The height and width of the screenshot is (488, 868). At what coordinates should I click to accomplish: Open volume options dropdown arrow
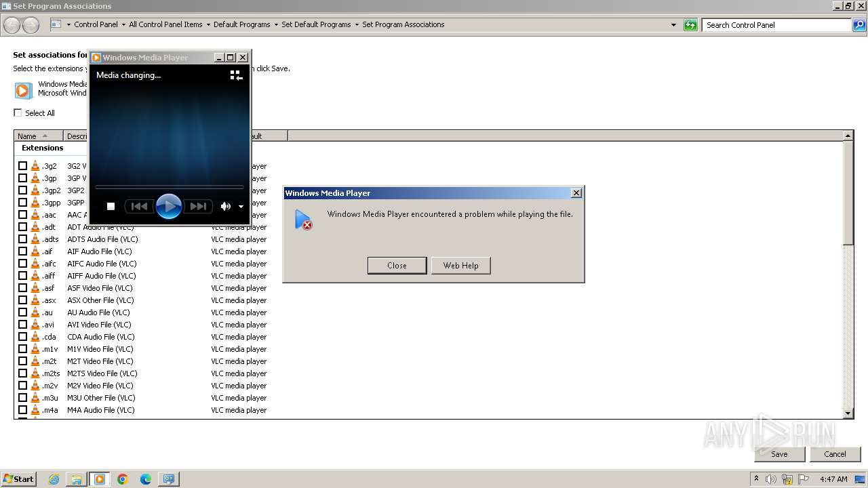[241, 207]
